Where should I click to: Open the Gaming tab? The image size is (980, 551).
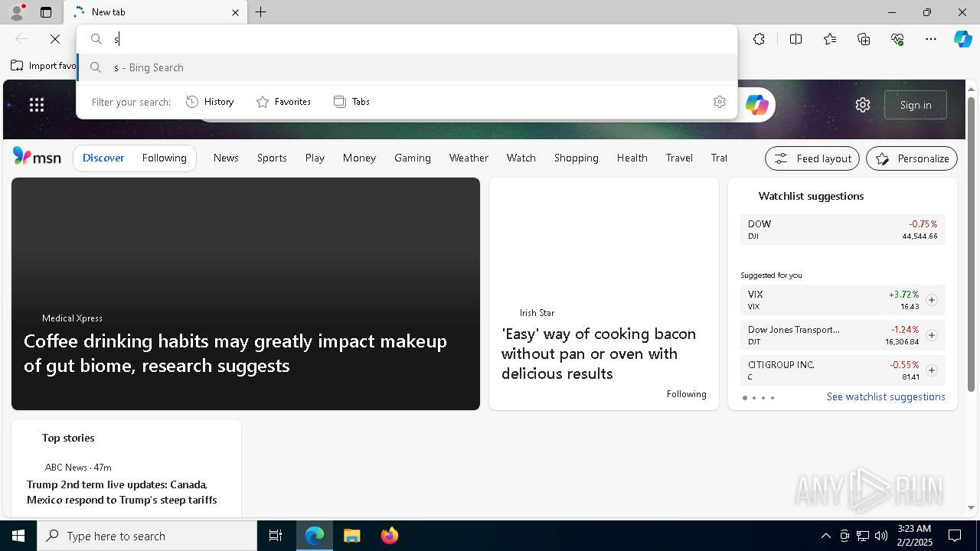click(412, 158)
